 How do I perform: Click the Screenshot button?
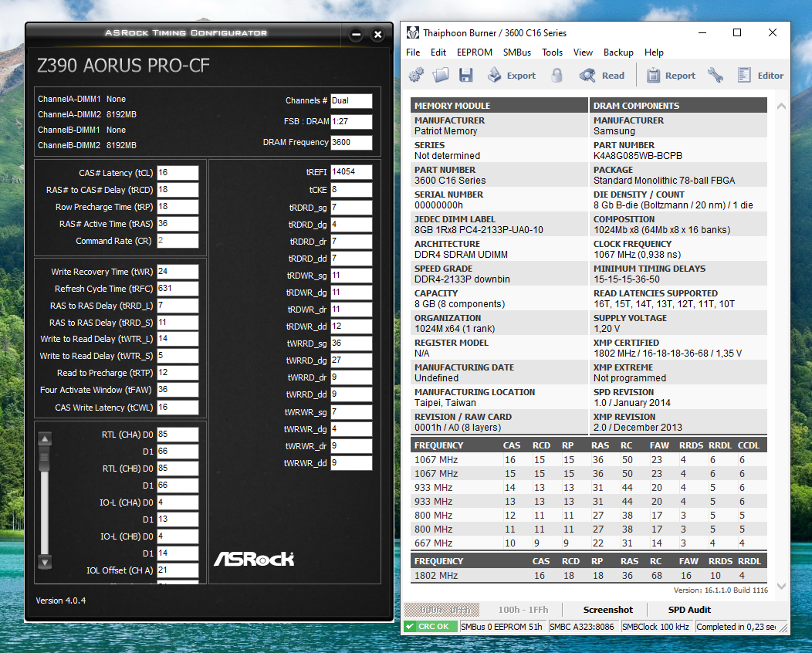point(608,610)
